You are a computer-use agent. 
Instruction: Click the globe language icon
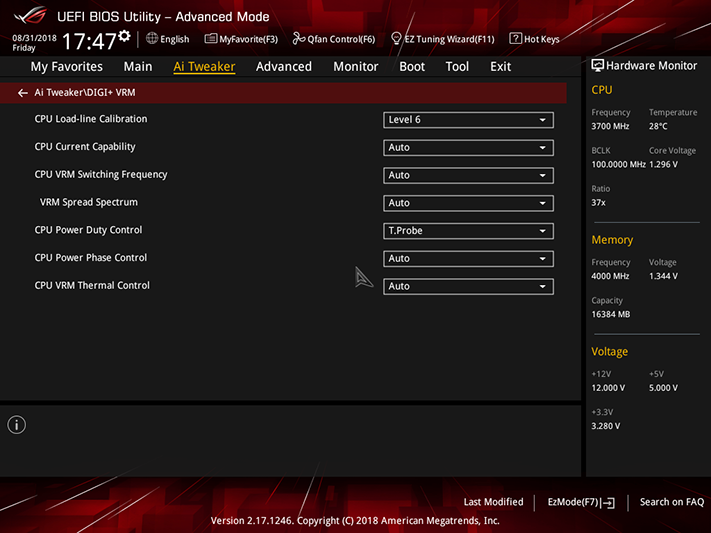tap(152, 39)
